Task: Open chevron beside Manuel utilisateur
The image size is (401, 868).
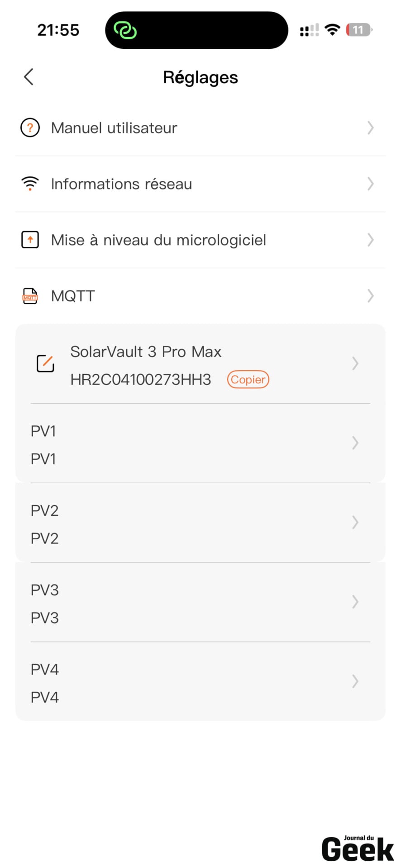Action: [x=370, y=128]
